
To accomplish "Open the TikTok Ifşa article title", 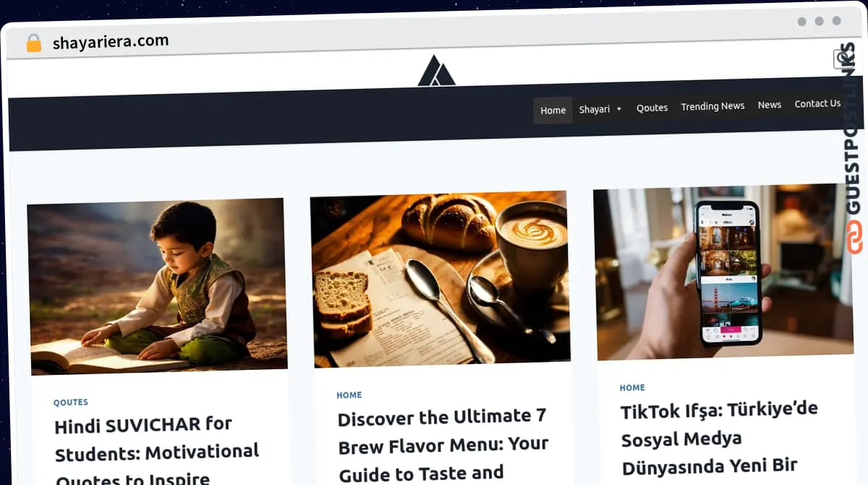I will (x=720, y=438).
